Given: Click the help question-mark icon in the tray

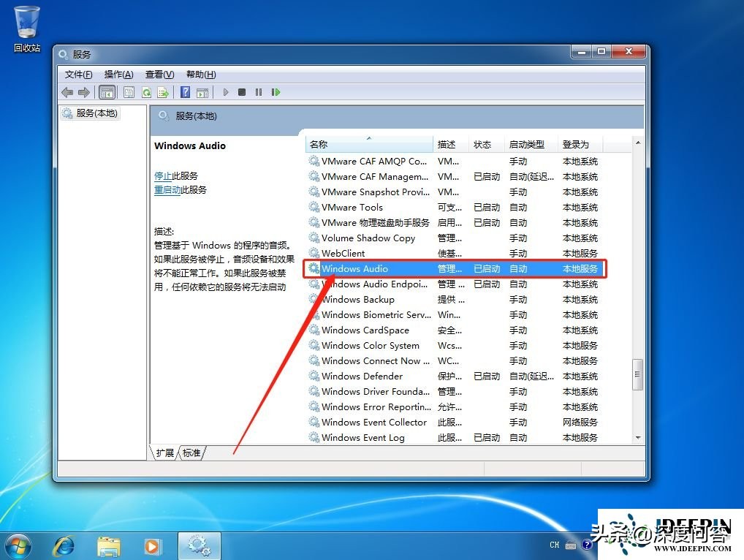Looking at the screenshot, I should pos(587,545).
